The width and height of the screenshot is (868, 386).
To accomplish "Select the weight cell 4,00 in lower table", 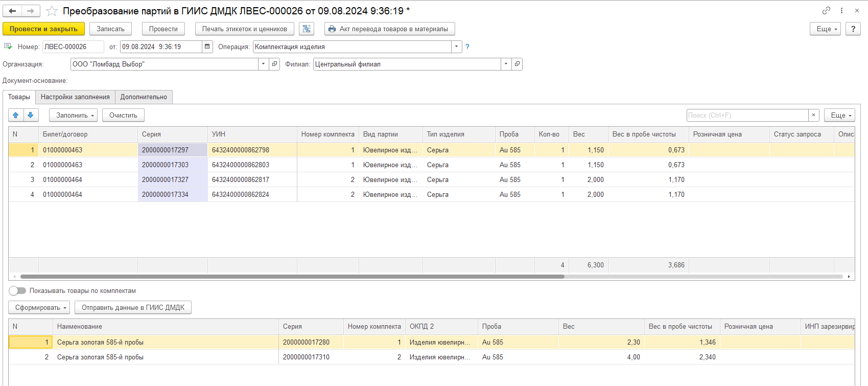I will tap(601, 357).
